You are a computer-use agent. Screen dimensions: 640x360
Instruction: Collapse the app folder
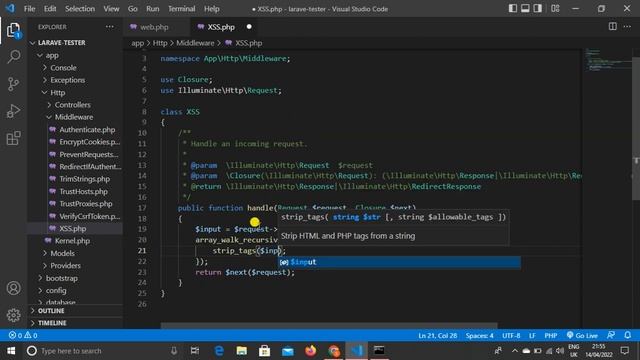point(52,56)
